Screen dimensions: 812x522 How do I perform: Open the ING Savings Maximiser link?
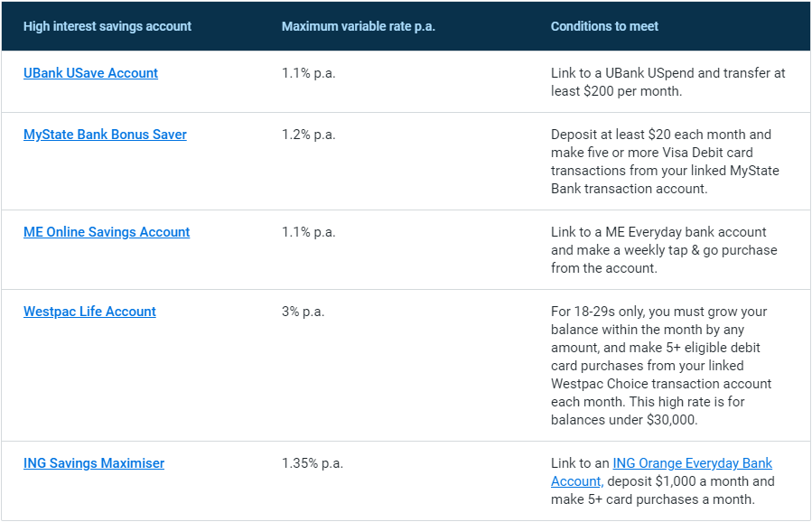click(x=94, y=463)
